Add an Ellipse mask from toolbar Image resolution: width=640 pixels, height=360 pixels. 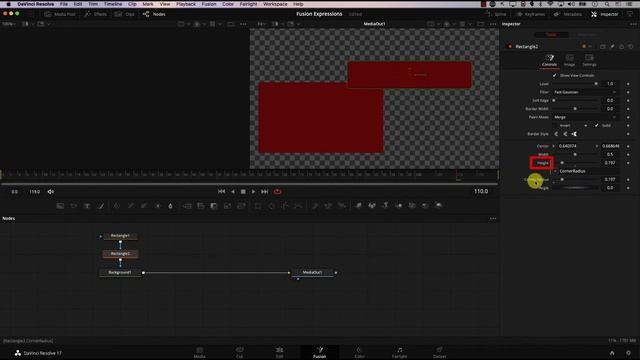[x=271, y=206]
